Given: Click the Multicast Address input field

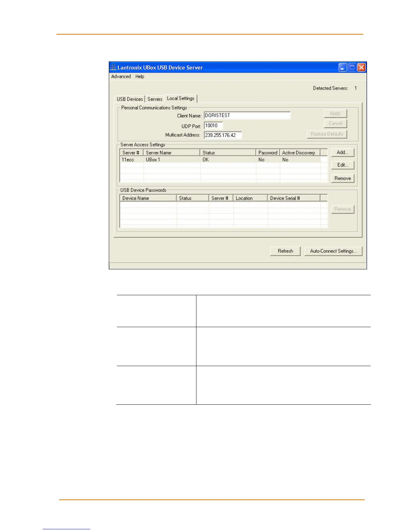Looking at the screenshot, I should (x=223, y=135).
